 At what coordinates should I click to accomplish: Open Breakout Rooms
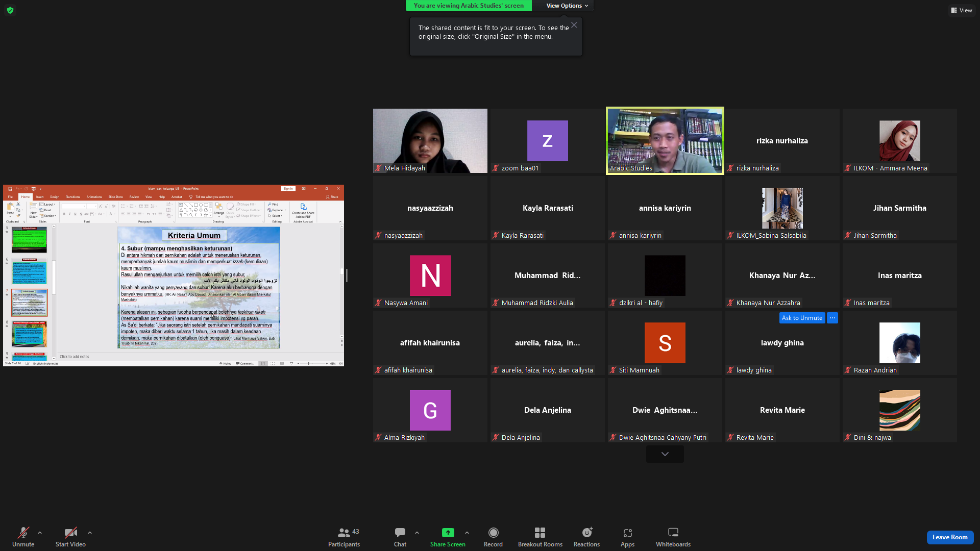pyautogui.click(x=540, y=537)
